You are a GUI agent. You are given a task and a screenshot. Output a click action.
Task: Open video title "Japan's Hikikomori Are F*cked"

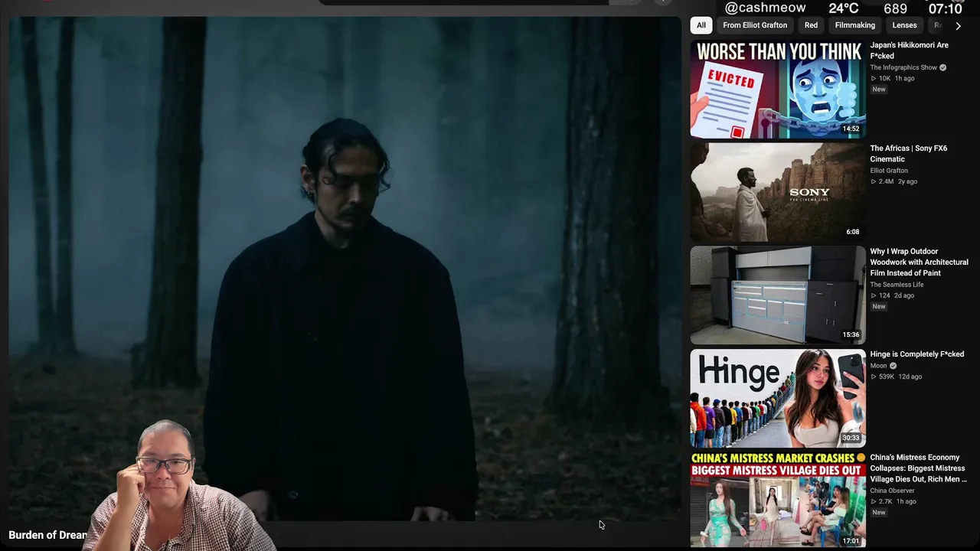[909, 51]
